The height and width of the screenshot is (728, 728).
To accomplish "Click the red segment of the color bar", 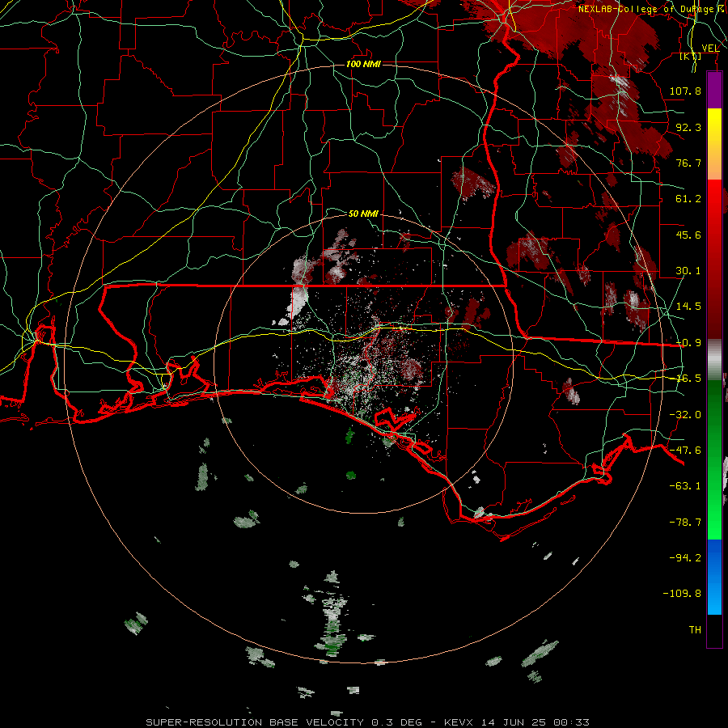I will (714, 259).
